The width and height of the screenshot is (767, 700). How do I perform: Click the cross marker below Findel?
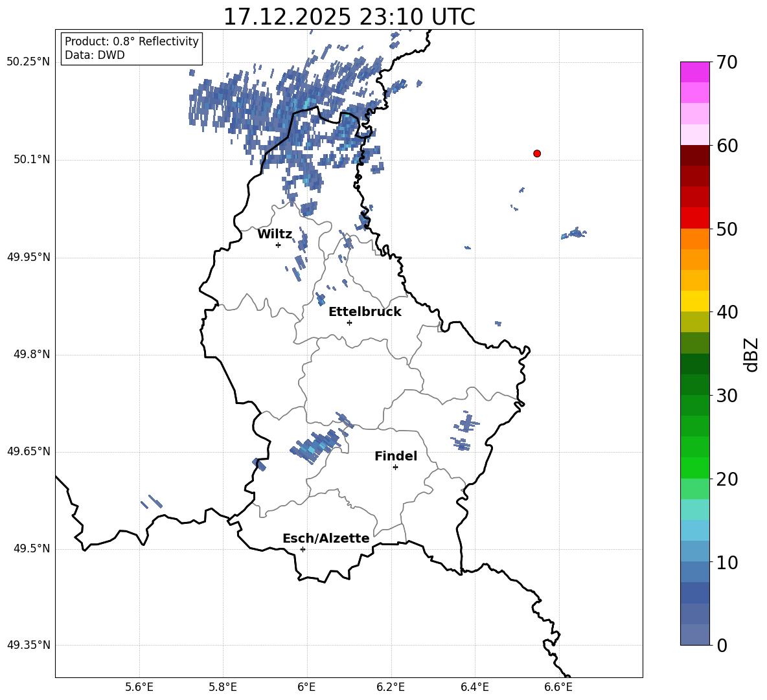[395, 468]
